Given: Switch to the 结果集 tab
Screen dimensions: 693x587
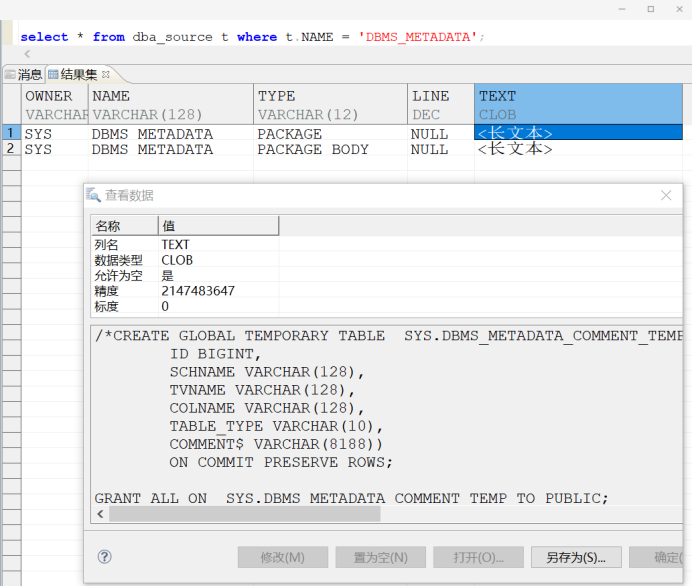Looking at the screenshot, I should [x=79, y=74].
